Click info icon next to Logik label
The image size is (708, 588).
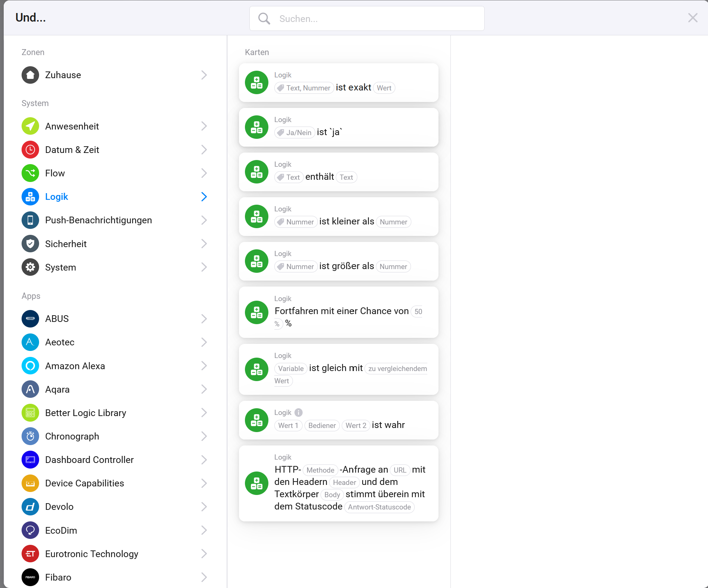299,412
